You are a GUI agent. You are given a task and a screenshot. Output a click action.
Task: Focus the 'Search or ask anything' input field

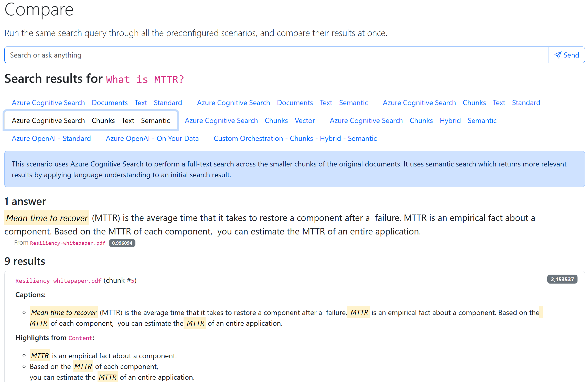(x=276, y=55)
